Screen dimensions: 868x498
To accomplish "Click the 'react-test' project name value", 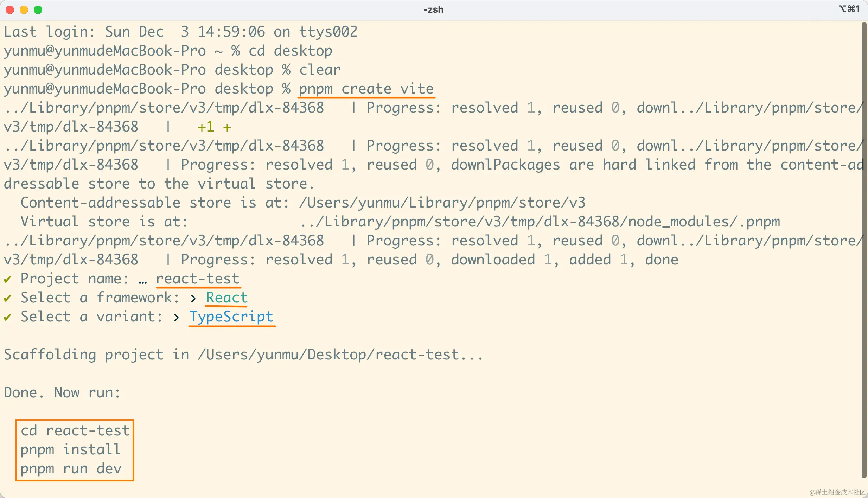I will coord(198,279).
